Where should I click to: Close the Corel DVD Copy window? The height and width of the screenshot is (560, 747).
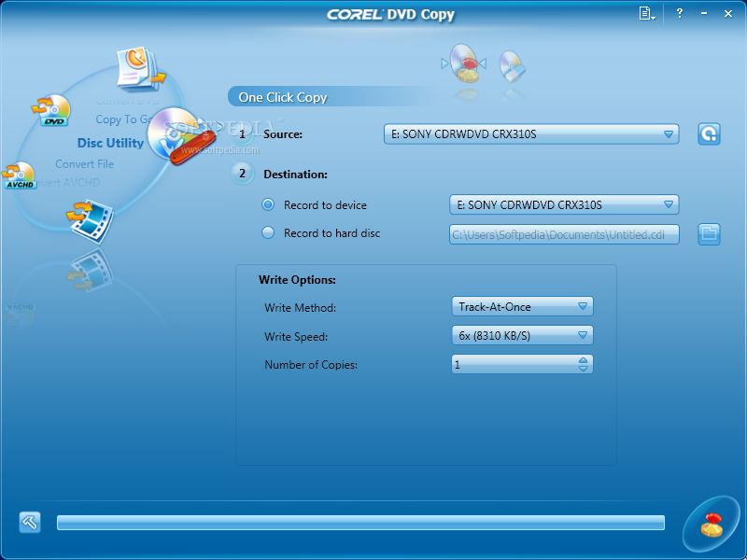728,13
